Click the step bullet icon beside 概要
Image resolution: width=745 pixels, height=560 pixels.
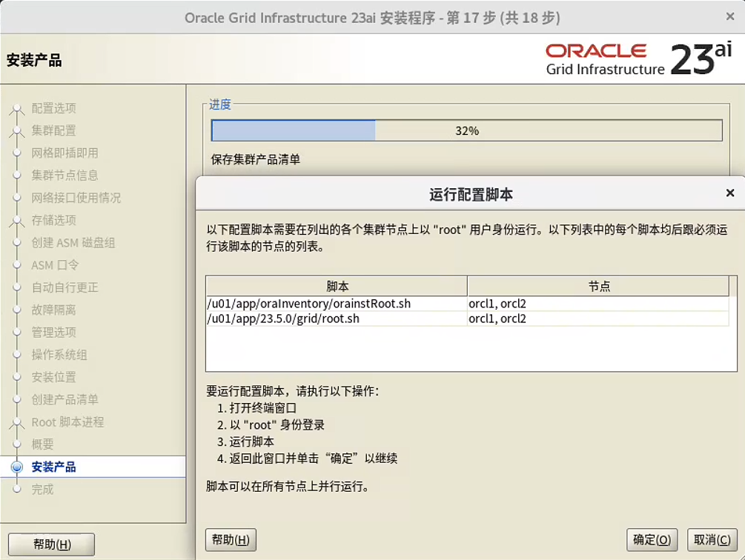(17, 444)
